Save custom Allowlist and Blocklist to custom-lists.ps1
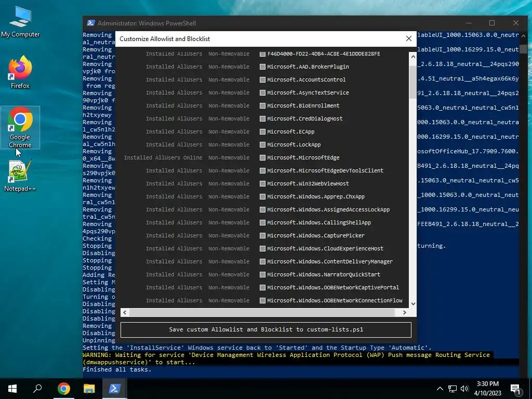The image size is (532, 399). [266, 330]
